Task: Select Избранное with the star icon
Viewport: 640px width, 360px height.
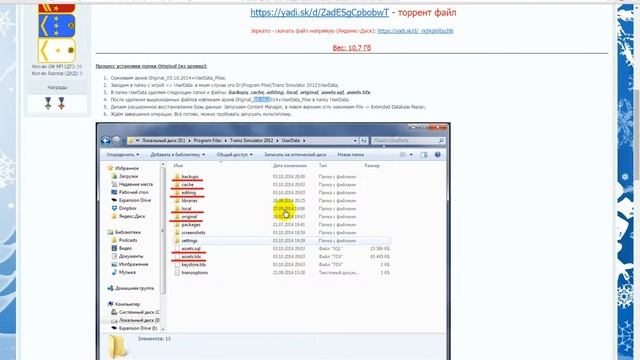Action: coord(123,168)
